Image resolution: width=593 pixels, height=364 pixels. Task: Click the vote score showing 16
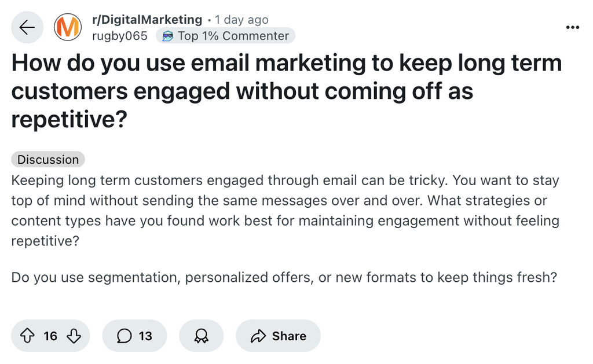(50, 336)
